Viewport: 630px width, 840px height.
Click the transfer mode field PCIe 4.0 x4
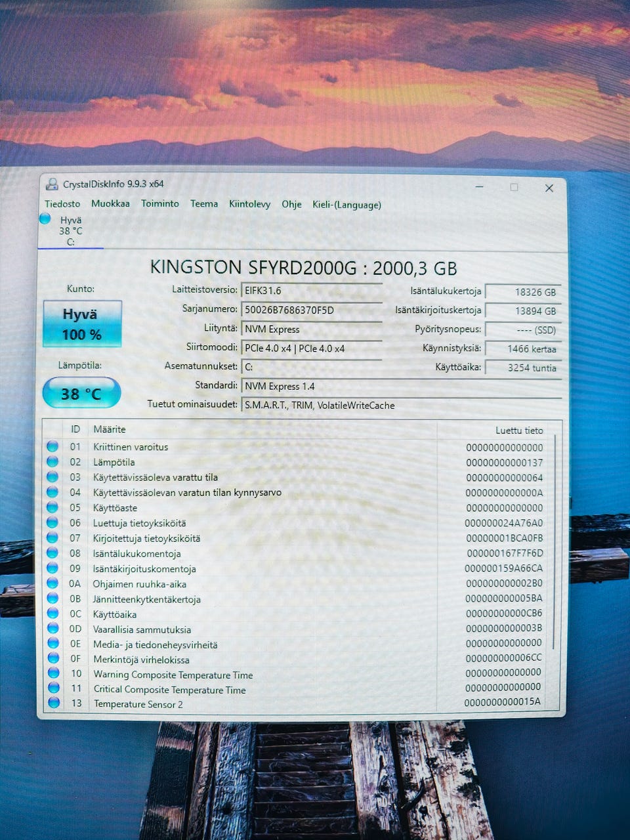[312, 348]
